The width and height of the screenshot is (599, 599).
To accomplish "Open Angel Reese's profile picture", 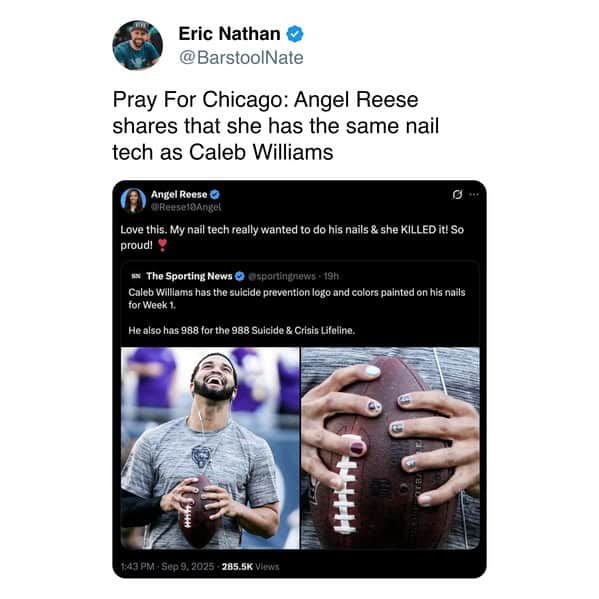I will point(133,200).
